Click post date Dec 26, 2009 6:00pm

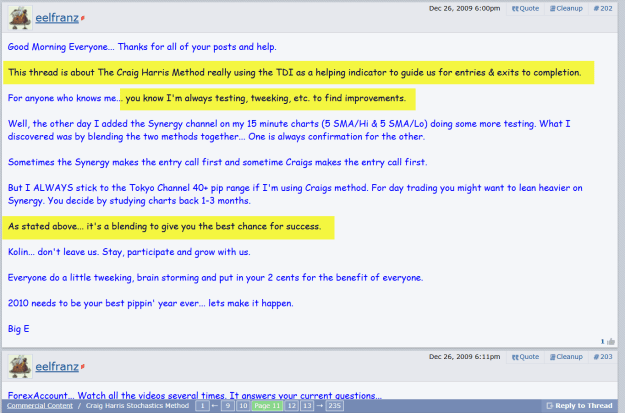pos(464,8)
